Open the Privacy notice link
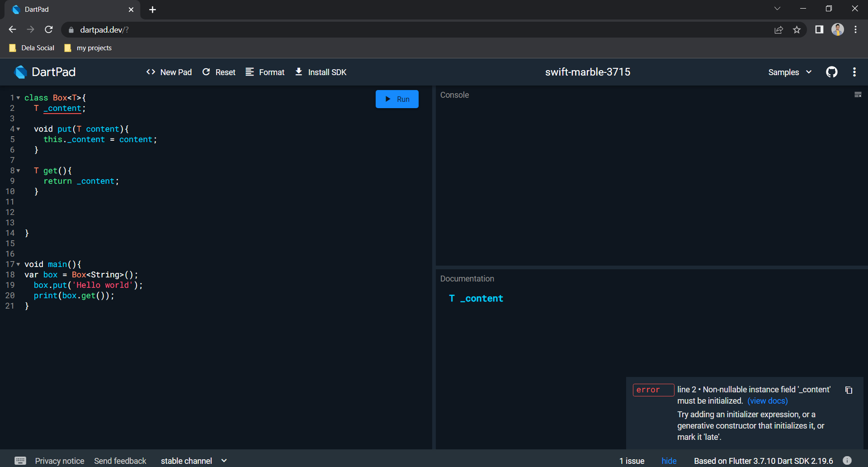The height and width of the screenshot is (467, 868). (60, 461)
